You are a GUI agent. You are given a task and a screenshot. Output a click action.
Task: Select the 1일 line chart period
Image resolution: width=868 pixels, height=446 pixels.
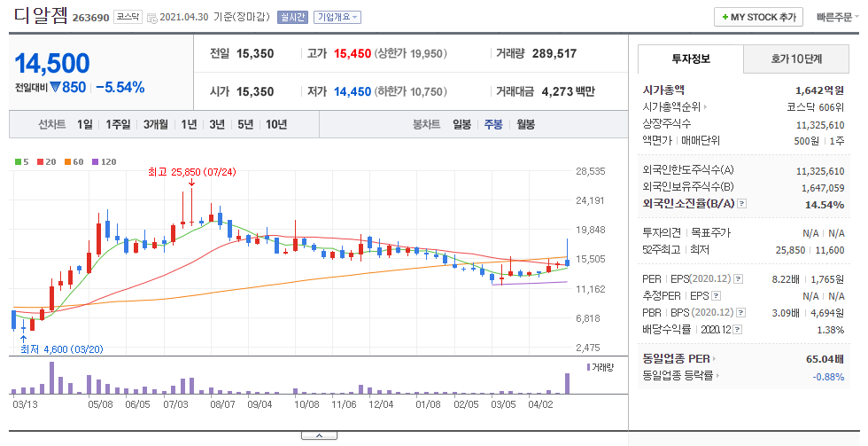[85, 125]
